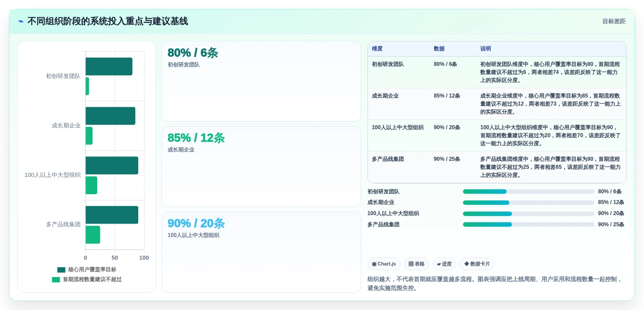Click the footer note starting 组织越大
Screen dimensions: 644x310
(x=495, y=284)
